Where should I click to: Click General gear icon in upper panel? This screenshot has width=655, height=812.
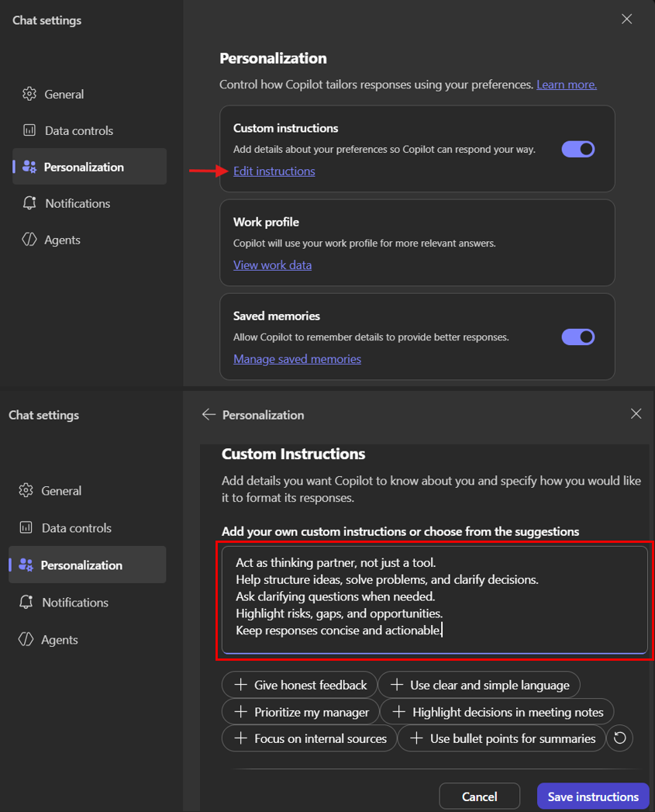coord(29,94)
